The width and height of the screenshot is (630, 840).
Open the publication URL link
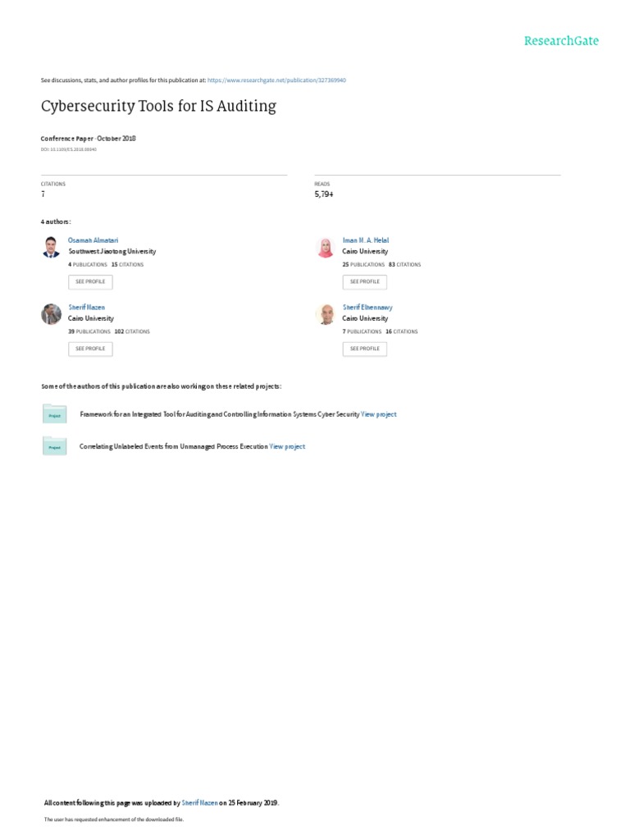pos(276,80)
